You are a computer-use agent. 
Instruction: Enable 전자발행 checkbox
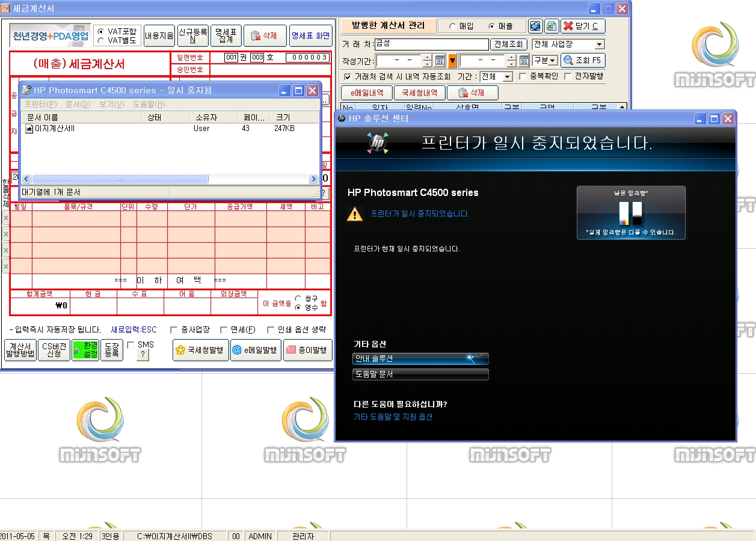568,77
